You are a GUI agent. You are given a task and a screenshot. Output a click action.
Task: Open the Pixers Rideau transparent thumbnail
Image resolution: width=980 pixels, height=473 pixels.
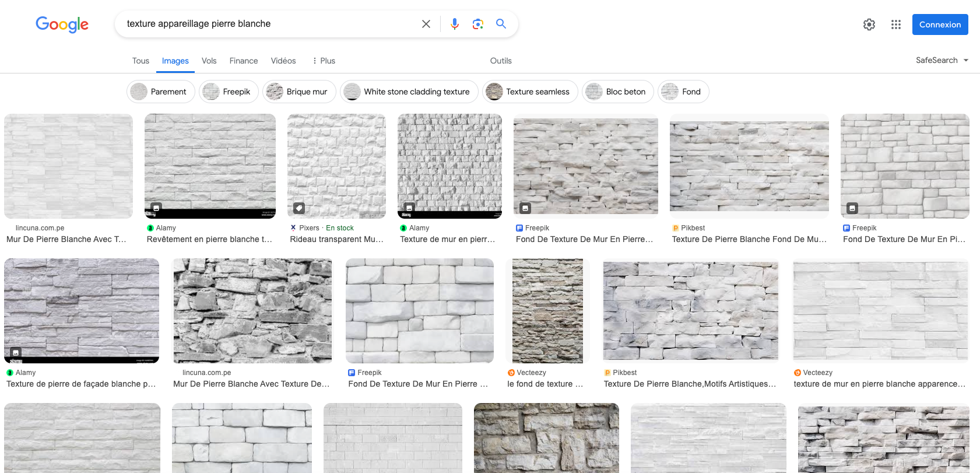tap(336, 166)
